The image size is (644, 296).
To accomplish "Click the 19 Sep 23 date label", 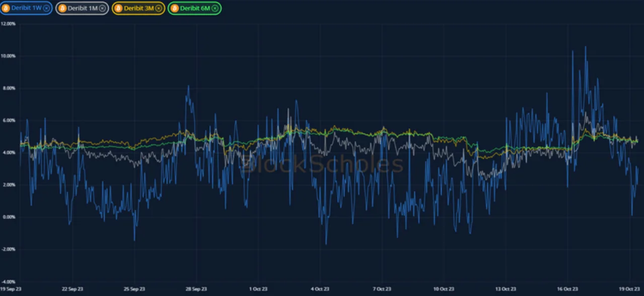I will (x=10, y=289).
